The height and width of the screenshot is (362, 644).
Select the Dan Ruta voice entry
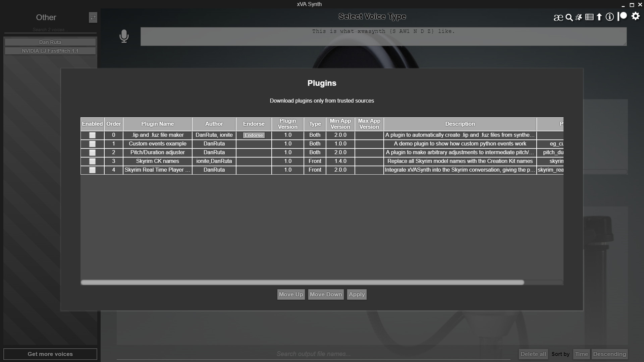tap(50, 42)
